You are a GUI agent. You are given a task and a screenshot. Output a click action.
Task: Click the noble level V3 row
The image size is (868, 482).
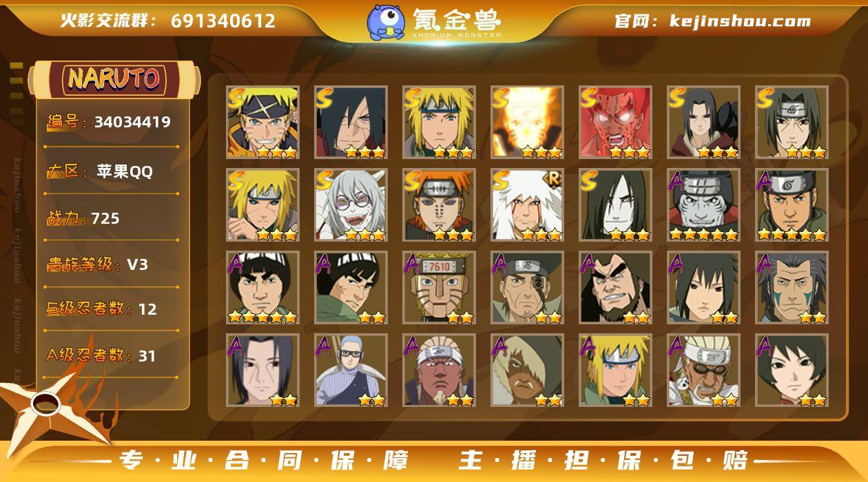tap(111, 264)
